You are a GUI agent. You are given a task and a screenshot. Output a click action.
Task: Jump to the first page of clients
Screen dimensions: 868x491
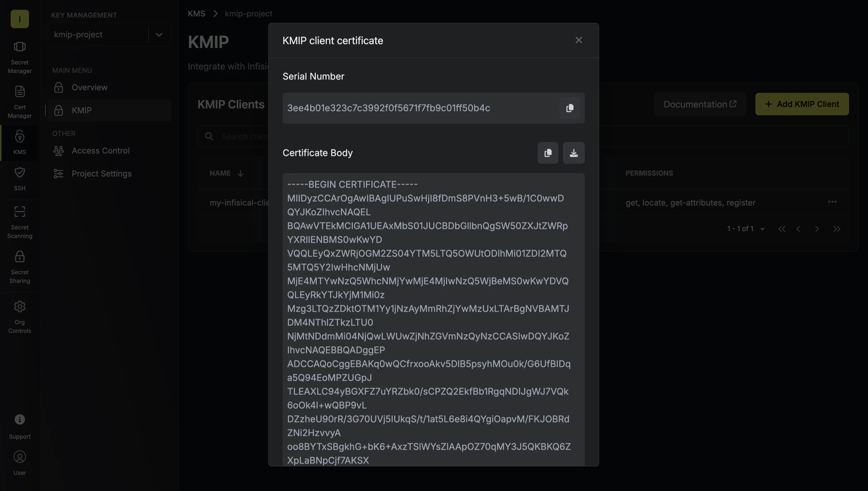coord(782,229)
